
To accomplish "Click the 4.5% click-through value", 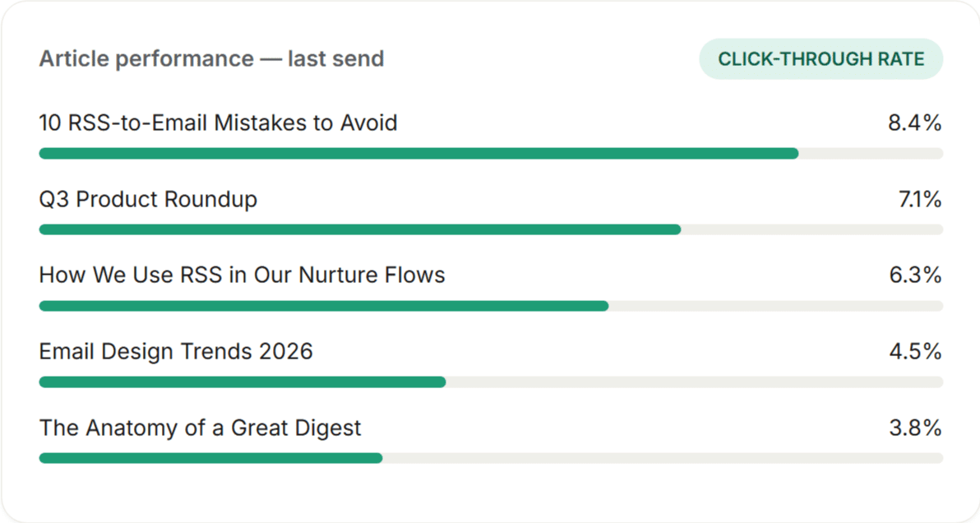I will (916, 351).
